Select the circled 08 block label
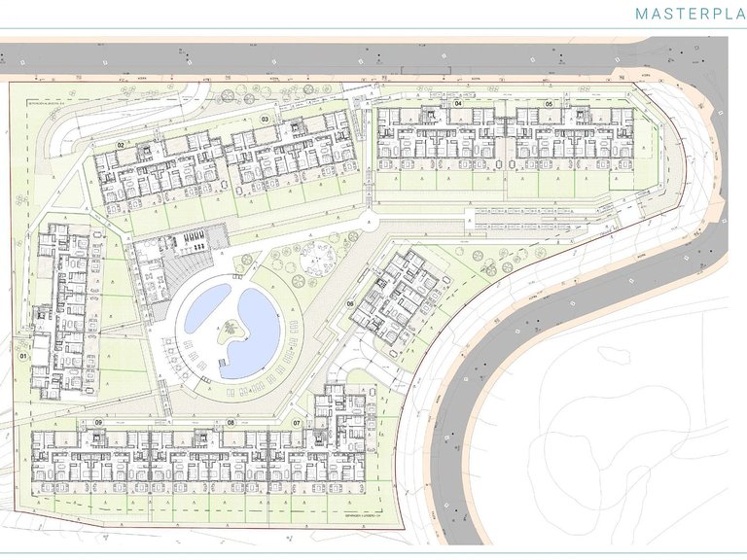The width and height of the screenshot is (747, 560). (x=231, y=422)
